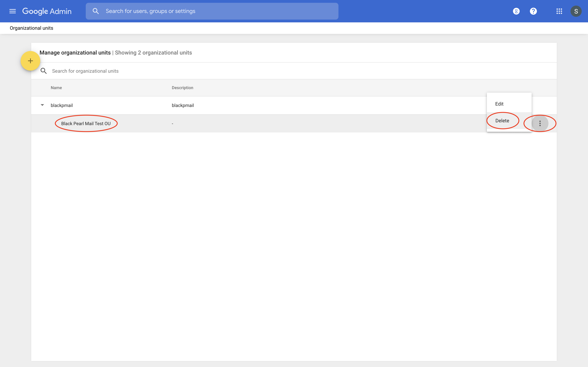Open the Google apps grid
588x367 pixels.
pyautogui.click(x=559, y=11)
